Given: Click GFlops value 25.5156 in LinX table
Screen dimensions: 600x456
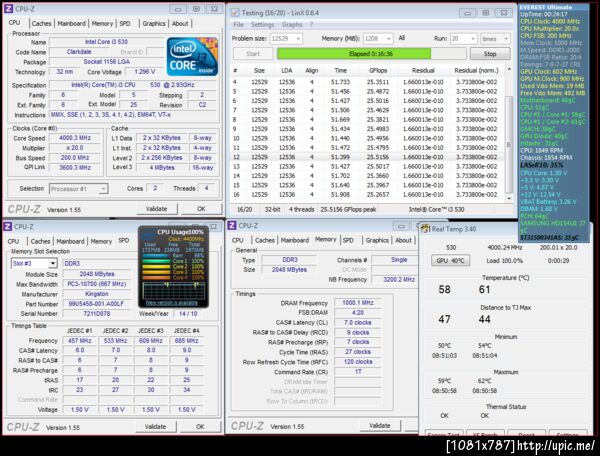Looking at the screenshot, I should (x=378, y=157).
